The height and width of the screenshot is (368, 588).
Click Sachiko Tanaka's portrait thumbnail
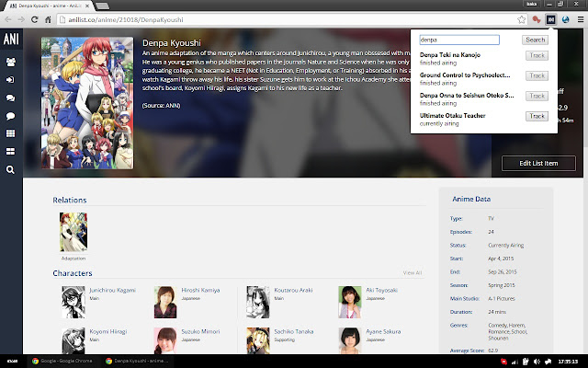click(258, 340)
